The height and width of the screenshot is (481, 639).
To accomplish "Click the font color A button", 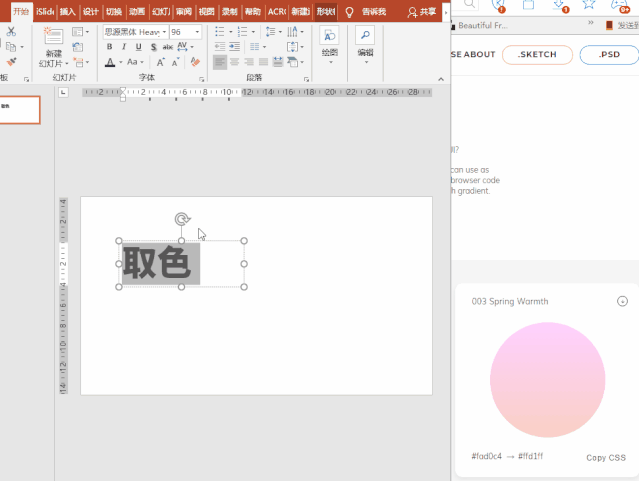I will tap(110, 63).
